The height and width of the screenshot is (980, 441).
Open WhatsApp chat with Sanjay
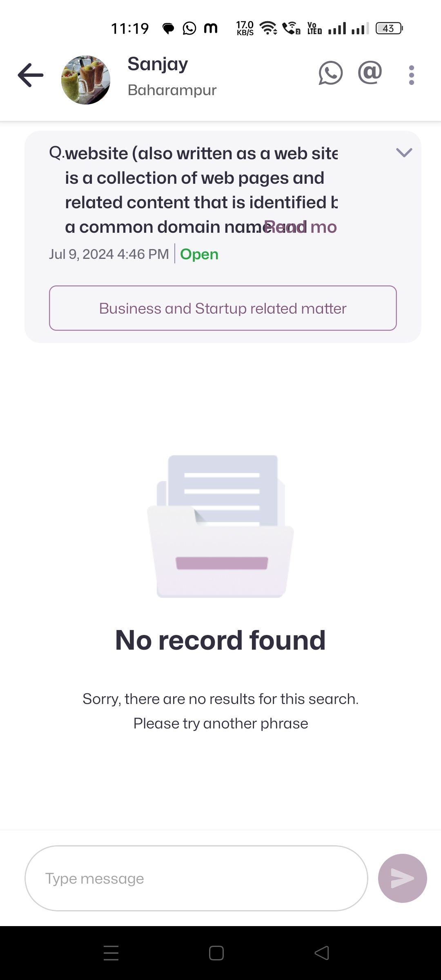coord(330,73)
